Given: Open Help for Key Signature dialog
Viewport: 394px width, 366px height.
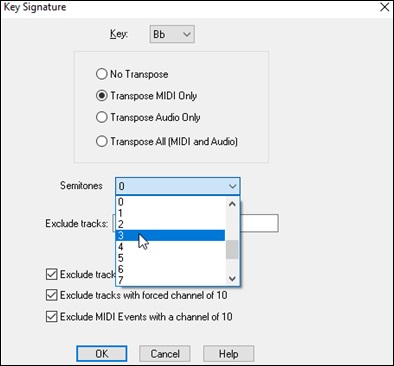Looking at the screenshot, I should [x=229, y=353].
